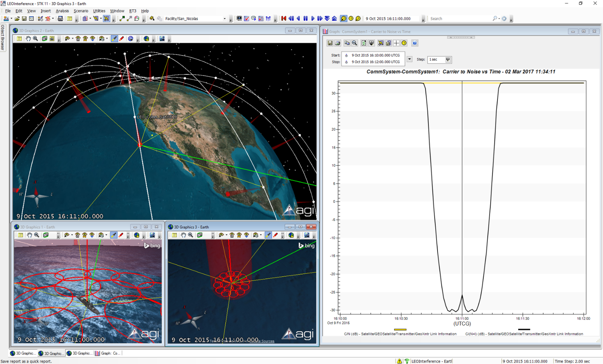Play animation in reverse
Screen dimensions: 603x364
(298, 18)
